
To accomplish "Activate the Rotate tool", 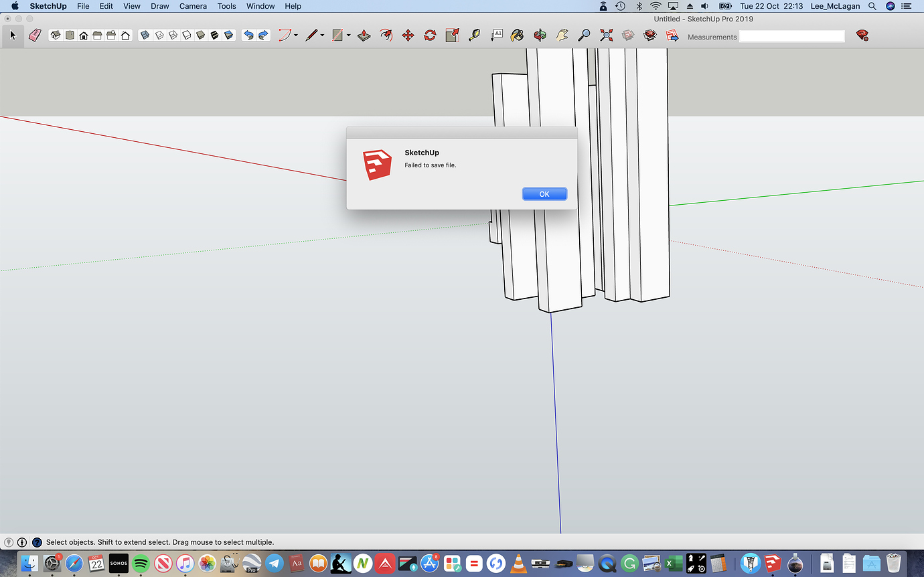I will coord(430,35).
